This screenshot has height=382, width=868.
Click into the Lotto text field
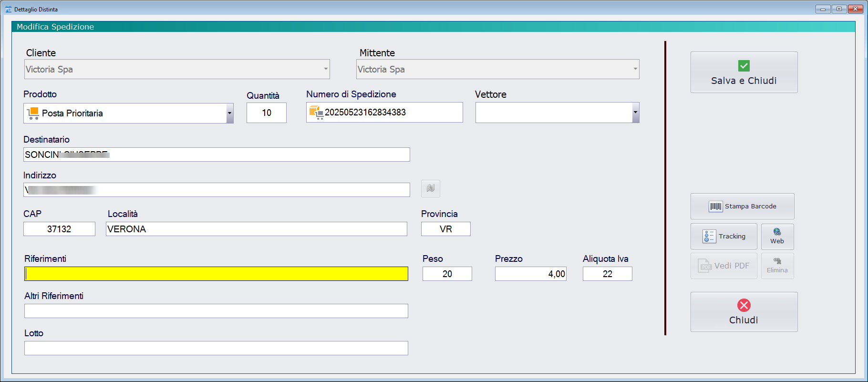coord(216,348)
